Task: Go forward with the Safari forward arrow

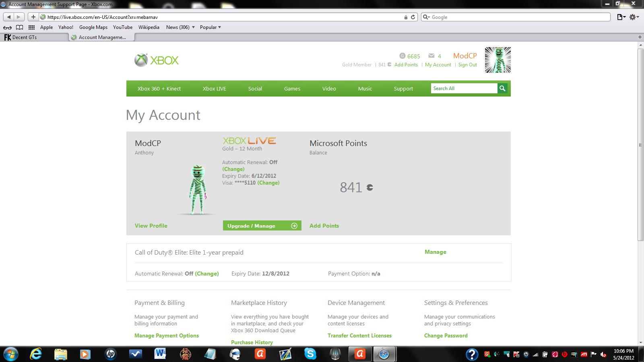Action: pyautogui.click(x=19, y=17)
